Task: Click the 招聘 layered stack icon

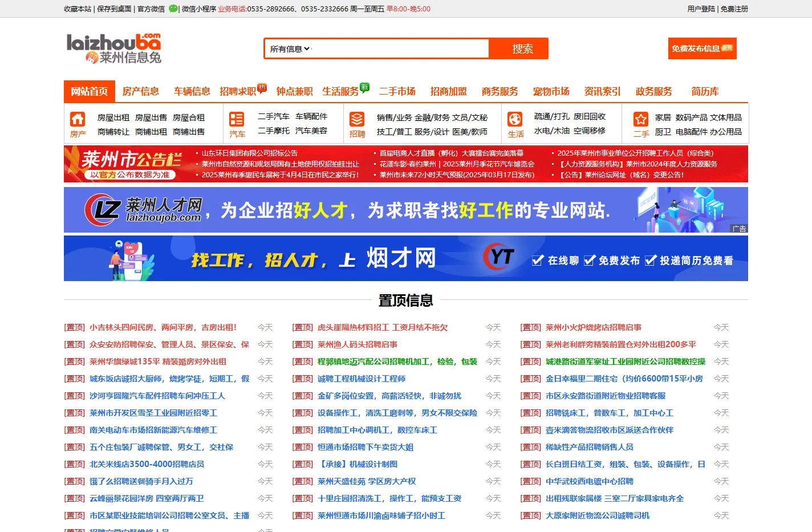Action: (x=357, y=119)
